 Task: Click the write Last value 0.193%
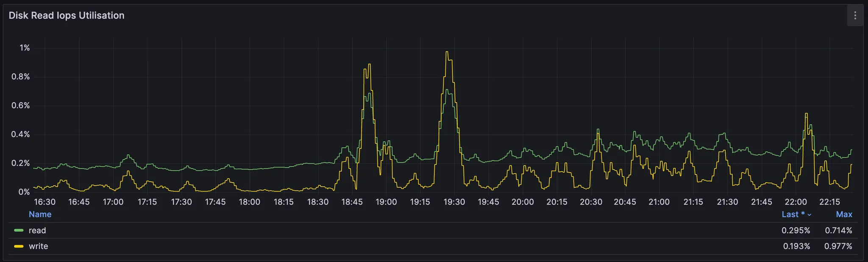pos(796,246)
